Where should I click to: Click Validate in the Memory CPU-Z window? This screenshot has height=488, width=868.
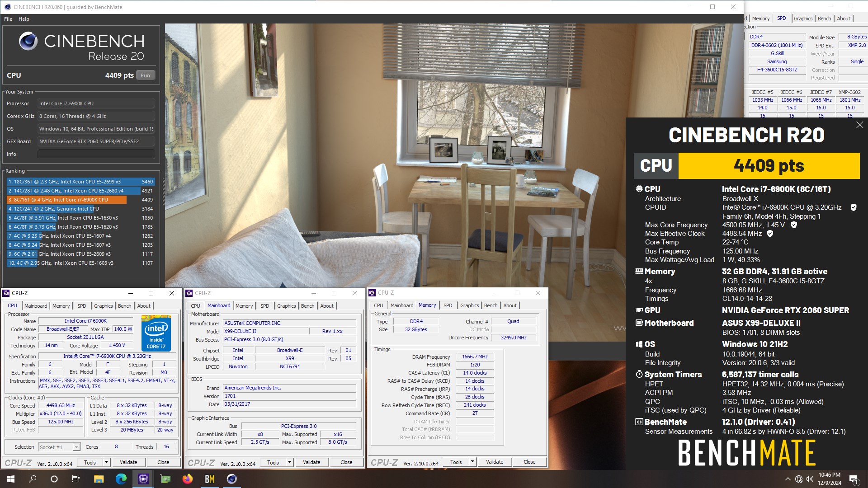click(x=495, y=462)
